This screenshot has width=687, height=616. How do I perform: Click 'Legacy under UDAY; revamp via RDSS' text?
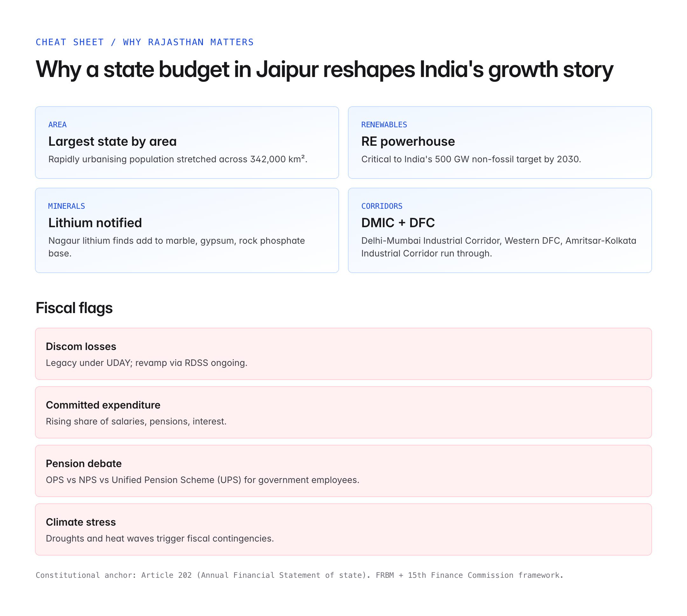point(147,363)
